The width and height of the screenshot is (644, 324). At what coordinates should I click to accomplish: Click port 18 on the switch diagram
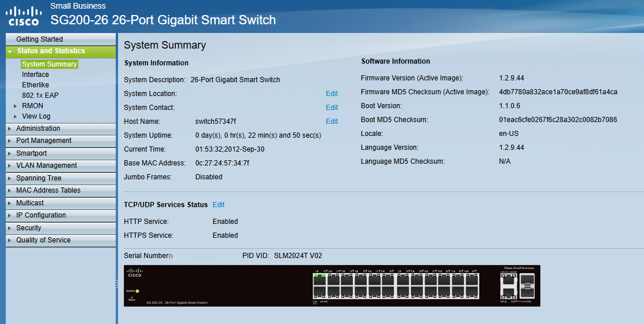point(388,292)
